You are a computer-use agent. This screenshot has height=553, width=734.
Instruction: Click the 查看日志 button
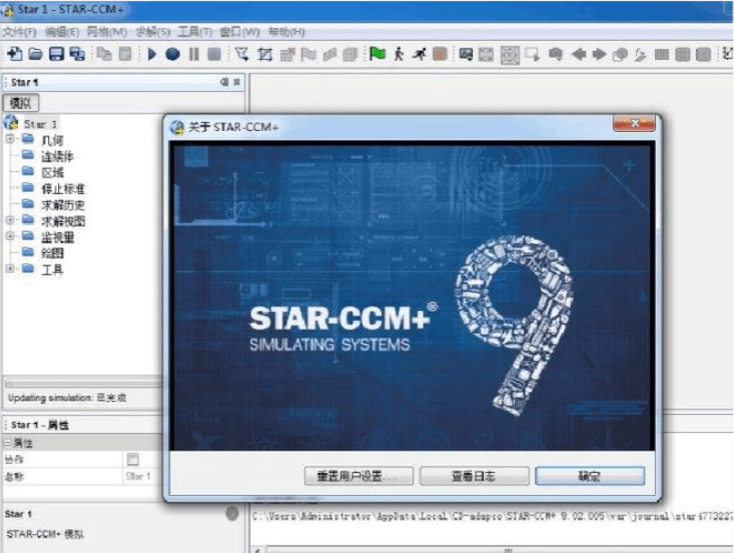[x=474, y=476]
